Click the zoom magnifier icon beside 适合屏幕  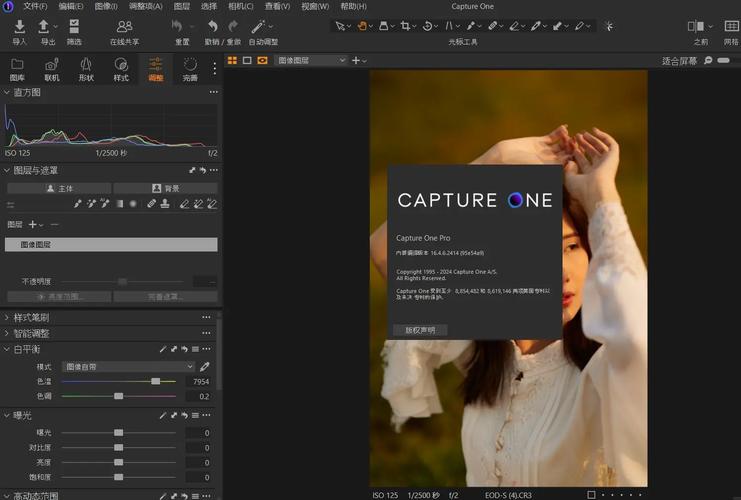708,60
